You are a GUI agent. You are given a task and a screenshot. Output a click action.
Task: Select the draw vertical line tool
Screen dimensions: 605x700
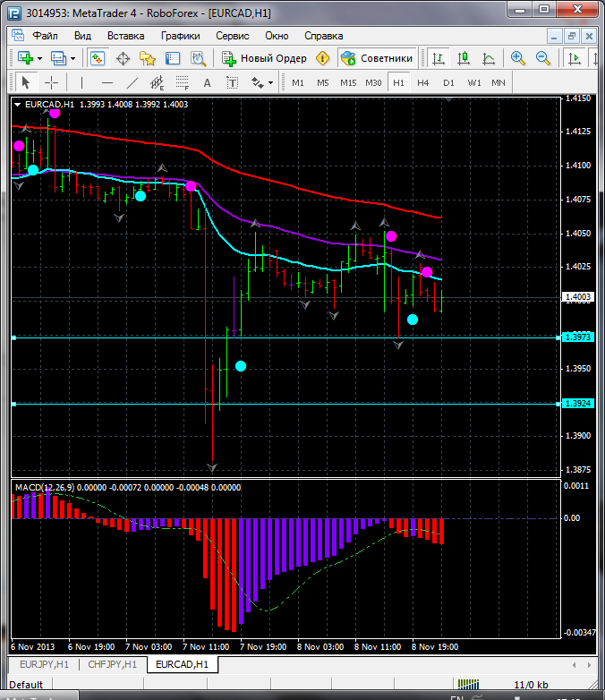pos(82,82)
